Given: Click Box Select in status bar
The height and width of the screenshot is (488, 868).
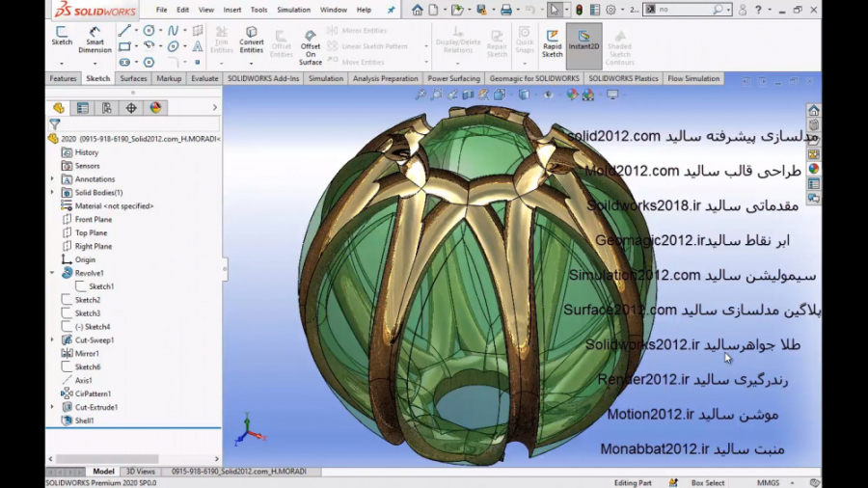Looking at the screenshot, I should [x=708, y=483].
